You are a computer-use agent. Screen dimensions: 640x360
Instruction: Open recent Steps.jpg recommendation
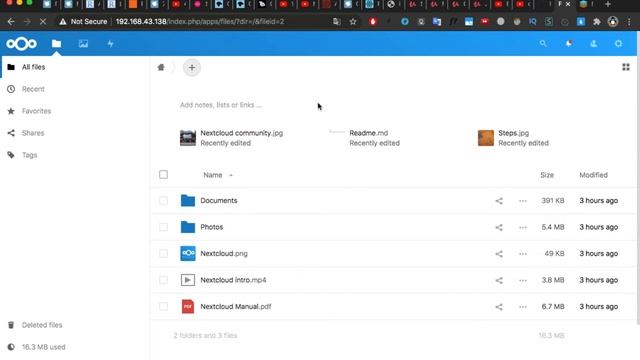click(x=513, y=138)
